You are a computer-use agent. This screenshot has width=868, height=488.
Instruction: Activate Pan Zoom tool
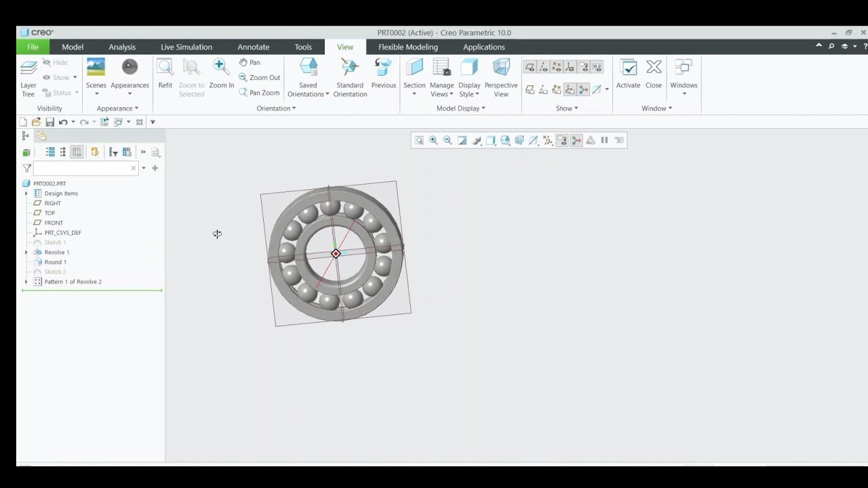(259, 92)
